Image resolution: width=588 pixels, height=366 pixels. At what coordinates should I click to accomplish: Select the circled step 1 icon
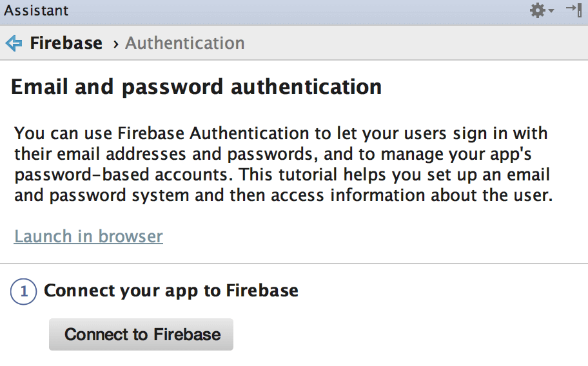(x=23, y=291)
